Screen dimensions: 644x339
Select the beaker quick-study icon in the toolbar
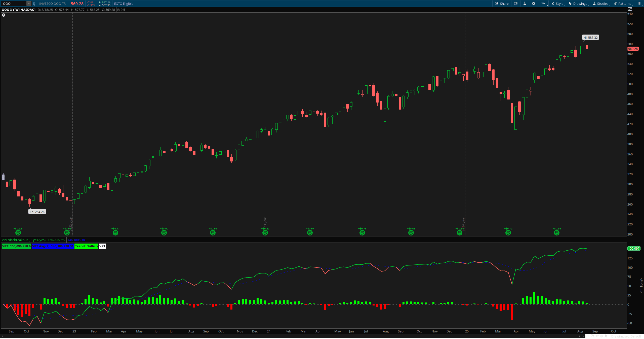click(x=525, y=4)
